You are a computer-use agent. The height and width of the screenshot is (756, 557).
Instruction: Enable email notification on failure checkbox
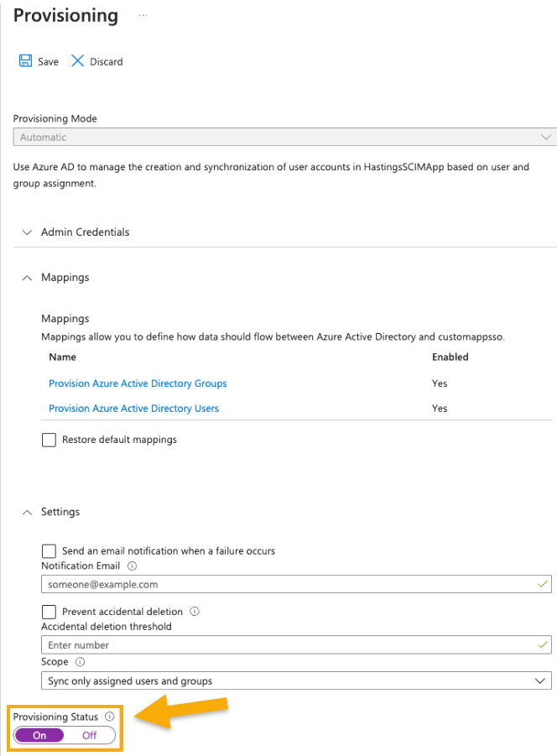click(x=49, y=551)
